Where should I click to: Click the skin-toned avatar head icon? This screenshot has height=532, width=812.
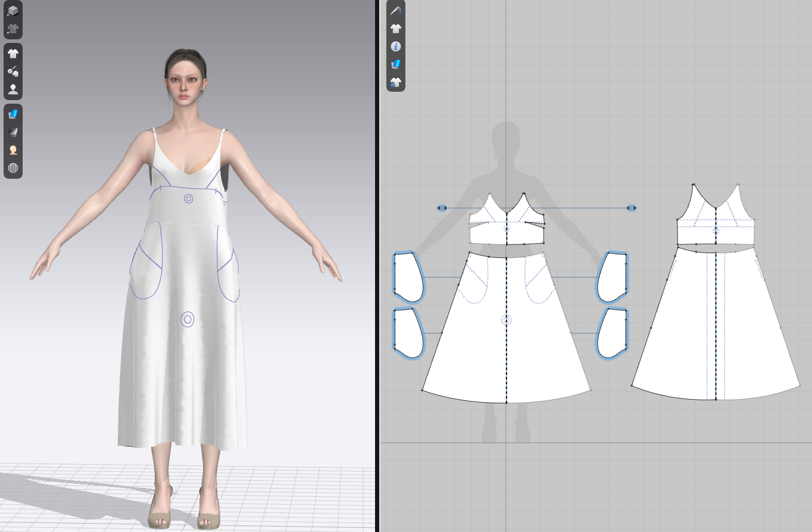tap(13, 150)
